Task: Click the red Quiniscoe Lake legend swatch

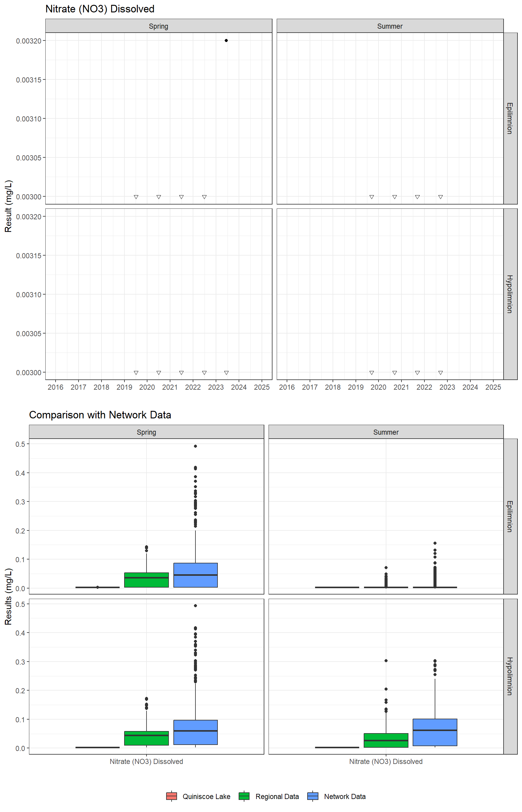Action: coord(172,796)
